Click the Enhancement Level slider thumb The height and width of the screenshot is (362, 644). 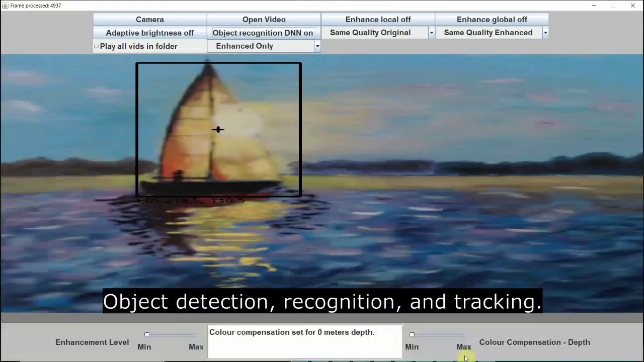[147, 335]
